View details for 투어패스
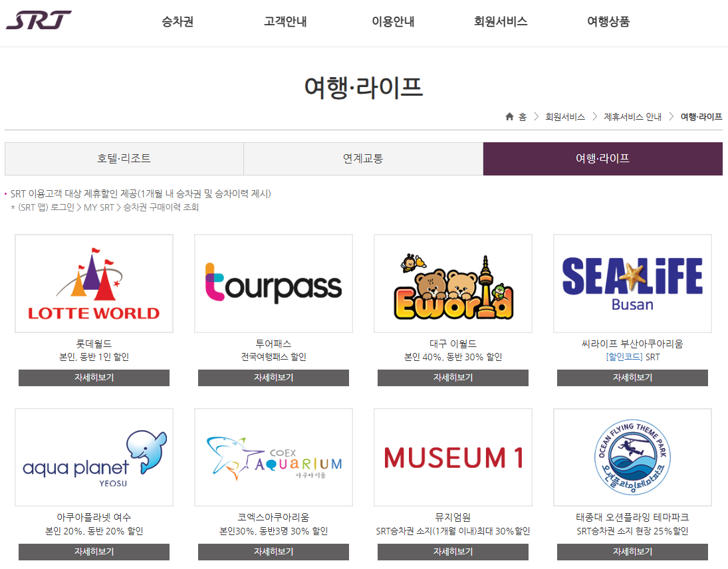Screen dimensions: 728x569 273,378
